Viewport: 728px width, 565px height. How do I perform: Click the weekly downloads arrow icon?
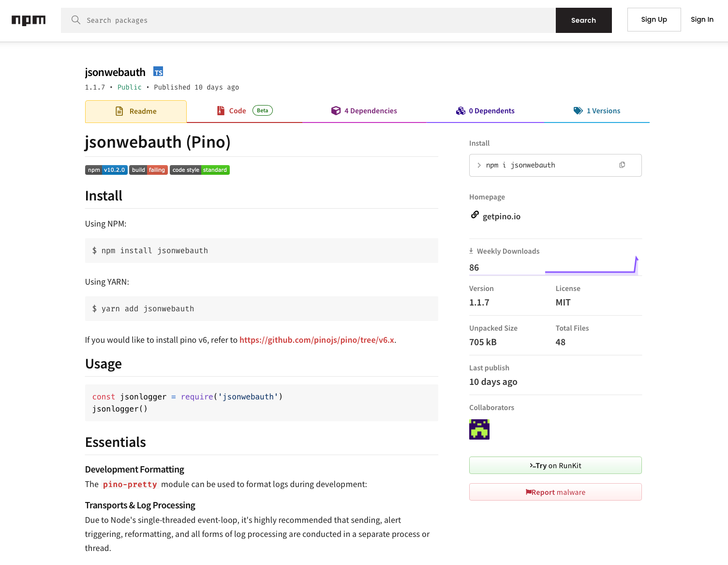tap(471, 251)
